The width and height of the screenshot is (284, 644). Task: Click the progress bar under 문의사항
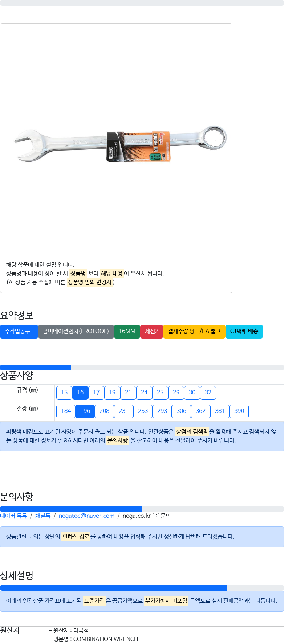click(142, 509)
